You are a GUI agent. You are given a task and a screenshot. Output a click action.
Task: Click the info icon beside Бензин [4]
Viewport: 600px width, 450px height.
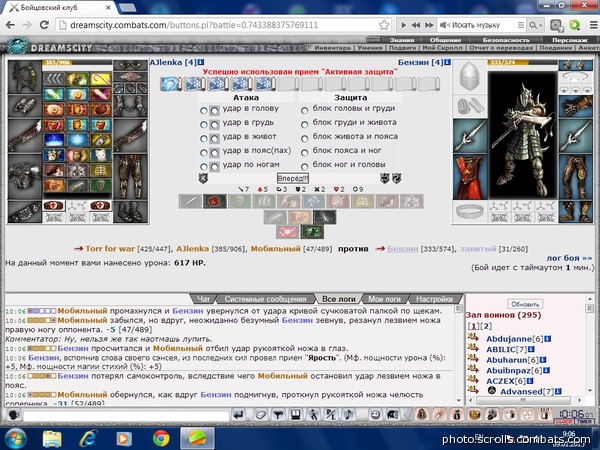(447, 62)
